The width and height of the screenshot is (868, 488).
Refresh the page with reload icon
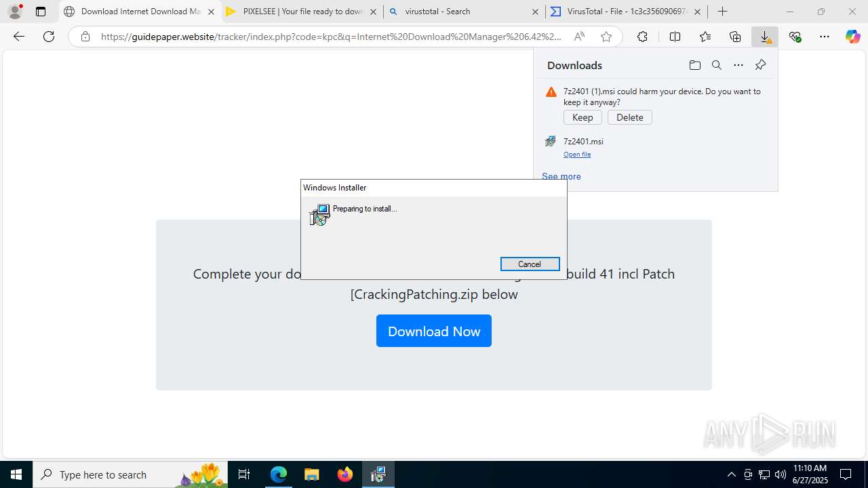click(x=49, y=37)
